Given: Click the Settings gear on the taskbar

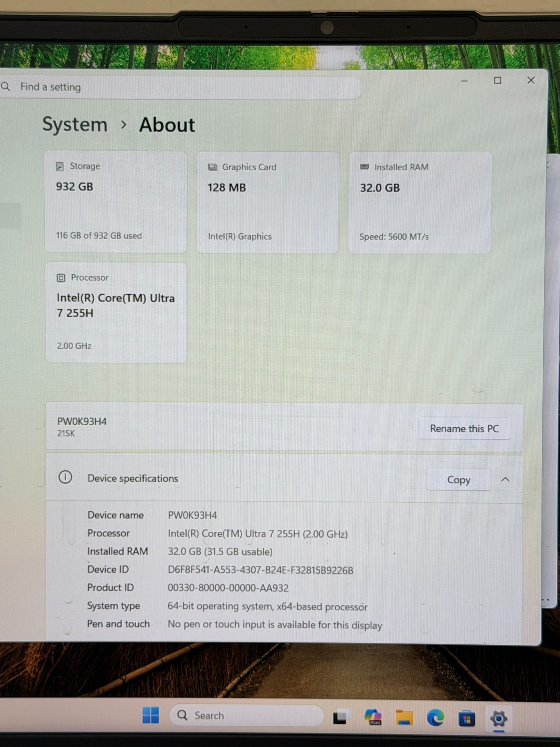Looking at the screenshot, I should click(498, 719).
